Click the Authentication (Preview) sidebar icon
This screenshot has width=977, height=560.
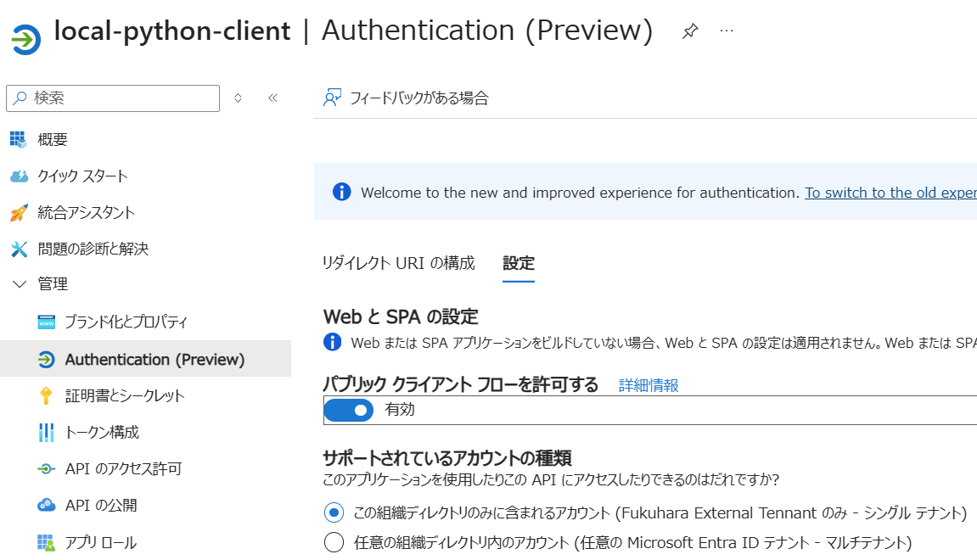click(x=46, y=360)
